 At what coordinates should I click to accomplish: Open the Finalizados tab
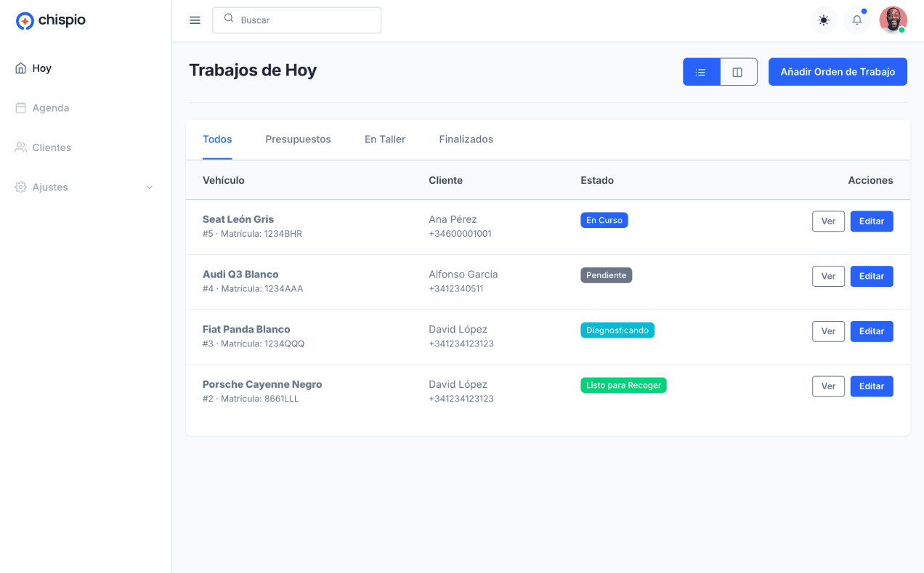tap(466, 139)
